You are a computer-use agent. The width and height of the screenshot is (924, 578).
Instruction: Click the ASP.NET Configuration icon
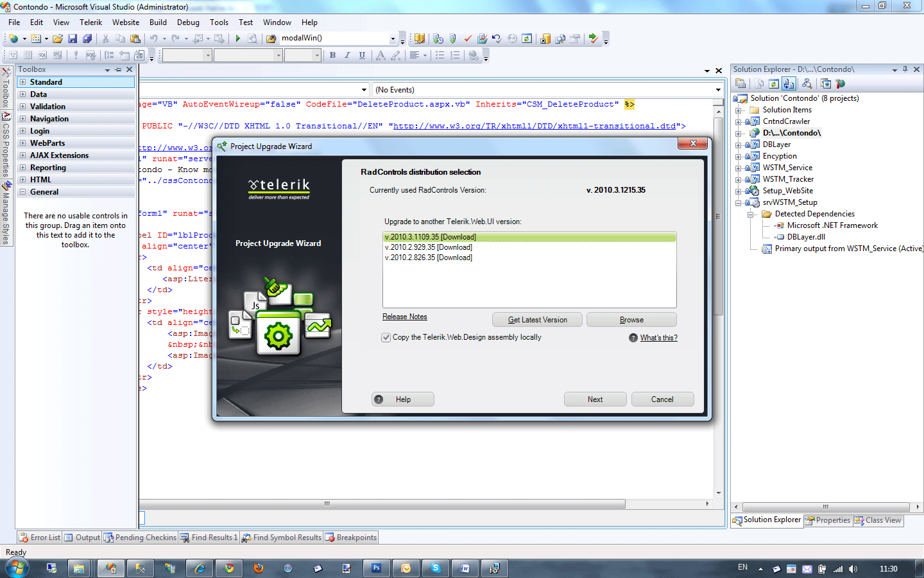pyautogui.click(x=841, y=83)
